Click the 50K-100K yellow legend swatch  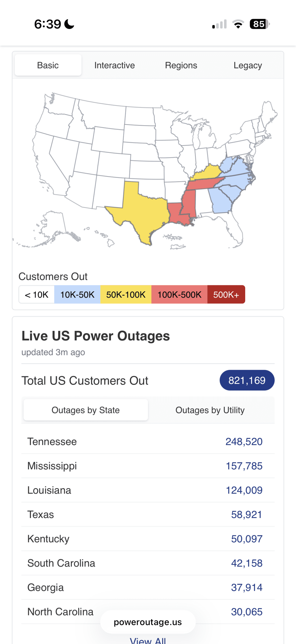coord(126,295)
